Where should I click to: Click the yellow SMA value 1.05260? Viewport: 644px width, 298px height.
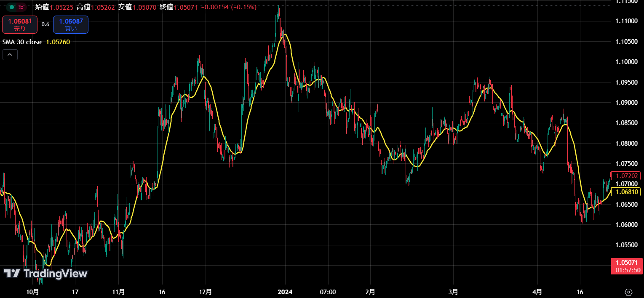click(x=58, y=42)
